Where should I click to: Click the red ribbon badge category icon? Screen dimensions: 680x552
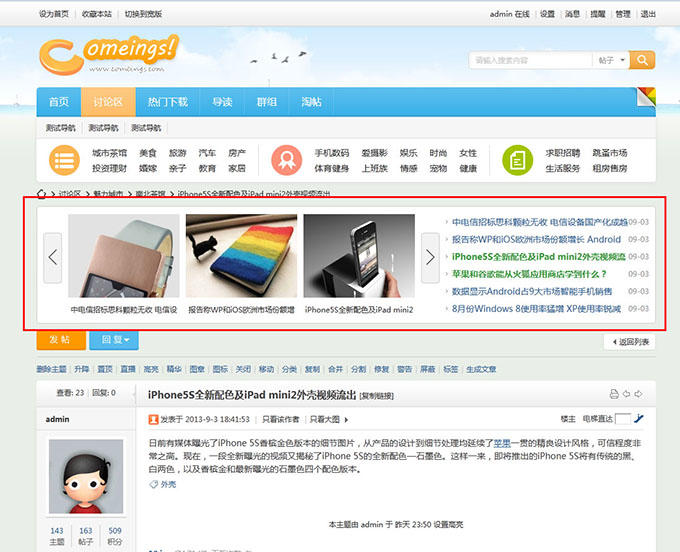pyautogui.click(x=287, y=160)
